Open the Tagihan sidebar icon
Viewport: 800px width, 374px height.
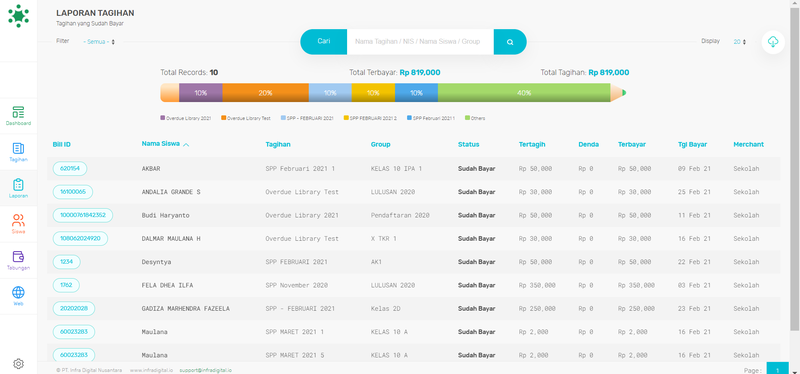(18, 152)
